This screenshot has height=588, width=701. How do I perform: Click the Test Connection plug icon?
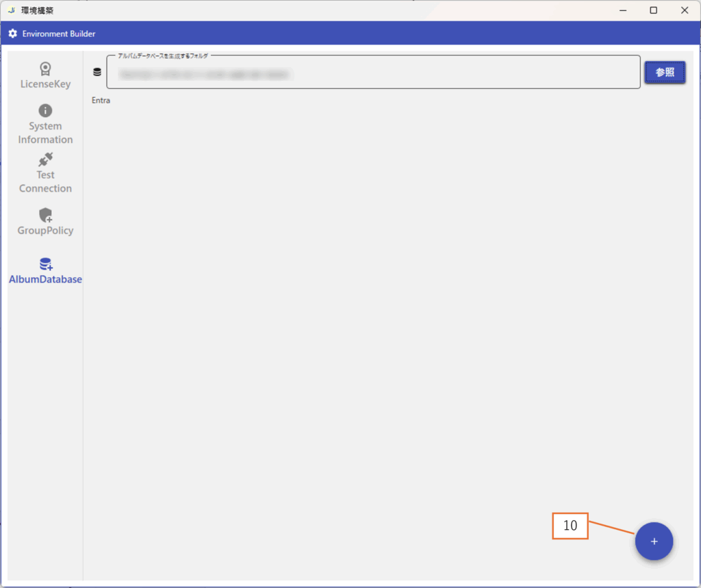45,159
